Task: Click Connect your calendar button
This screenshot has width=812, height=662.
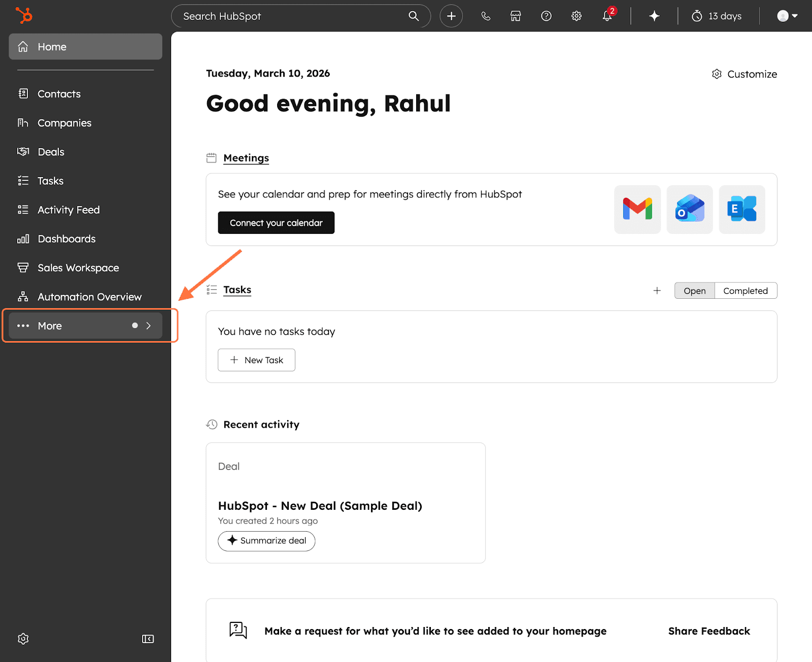Action: [x=276, y=223]
